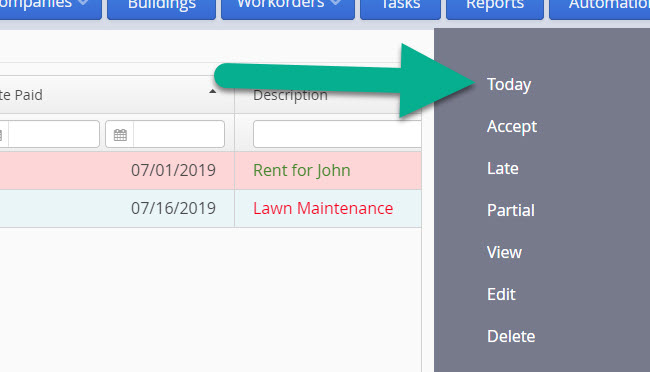Select Partial from the context menu
Screen dimensions: 650x372
pos(511,210)
